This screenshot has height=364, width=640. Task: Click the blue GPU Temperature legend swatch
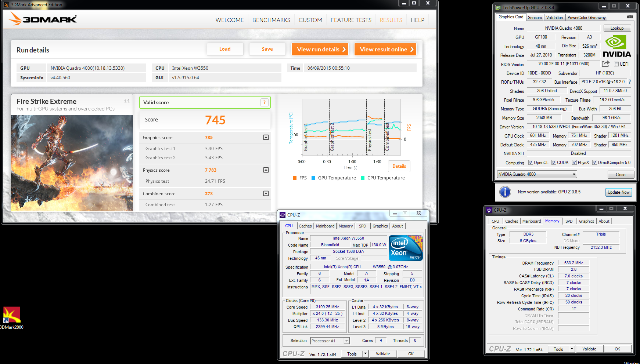click(x=313, y=178)
